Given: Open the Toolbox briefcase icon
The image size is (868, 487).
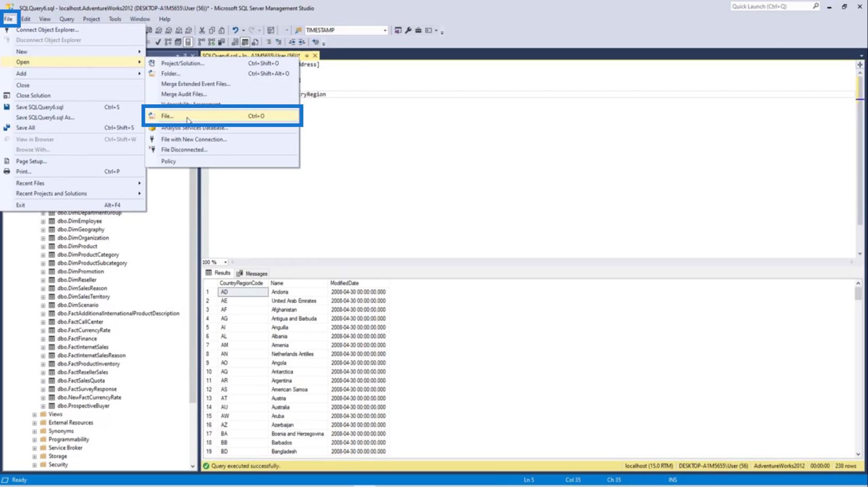Looking at the screenshot, I should [419, 30].
